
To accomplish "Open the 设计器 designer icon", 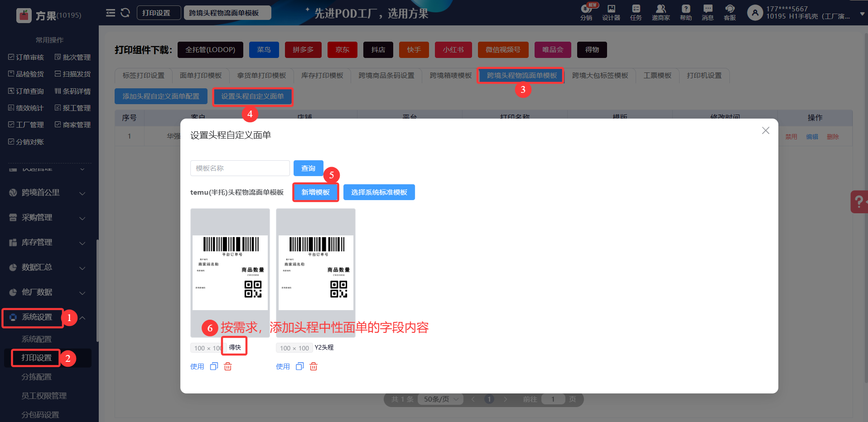I will tap(611, 12).
